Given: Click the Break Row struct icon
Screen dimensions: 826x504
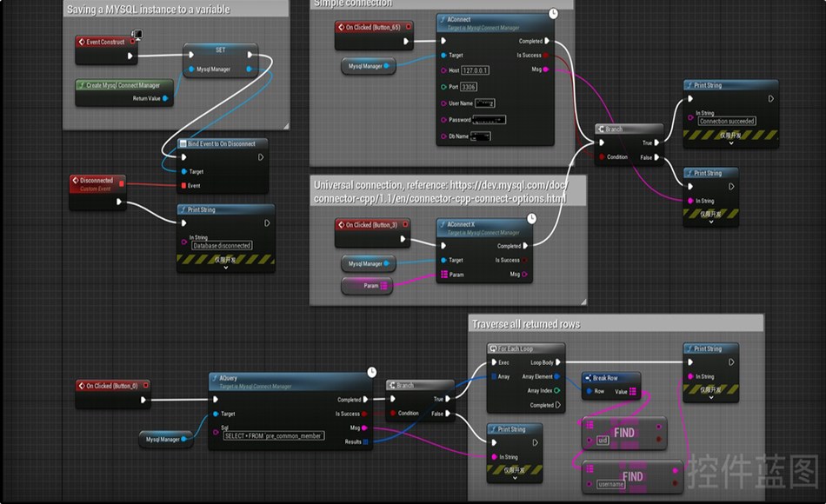Looking at the screenshot, I should (x=588, y=378).
